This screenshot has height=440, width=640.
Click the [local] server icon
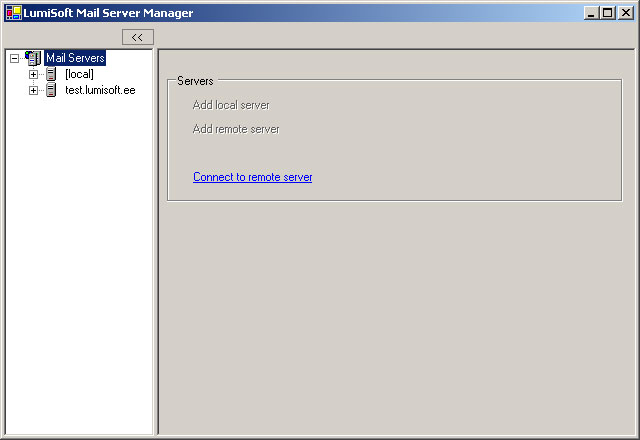coord(51,74)
